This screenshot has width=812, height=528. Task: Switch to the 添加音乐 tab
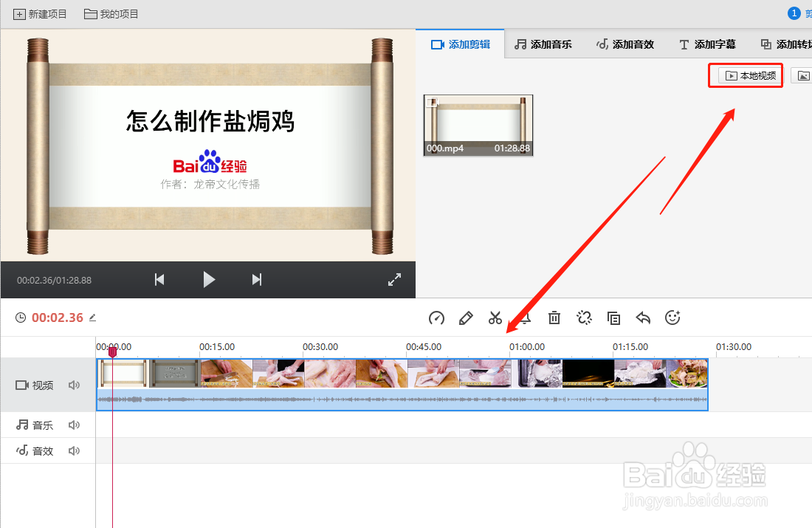pos(543,44)
